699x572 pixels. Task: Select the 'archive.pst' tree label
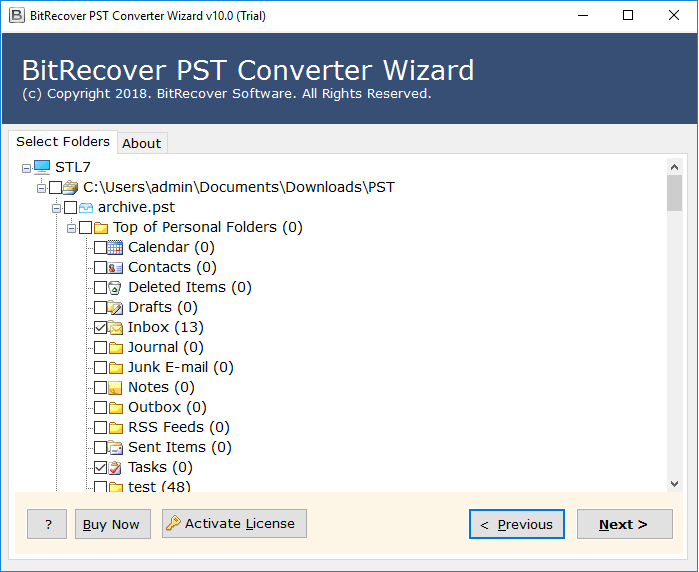pos(136,207)
